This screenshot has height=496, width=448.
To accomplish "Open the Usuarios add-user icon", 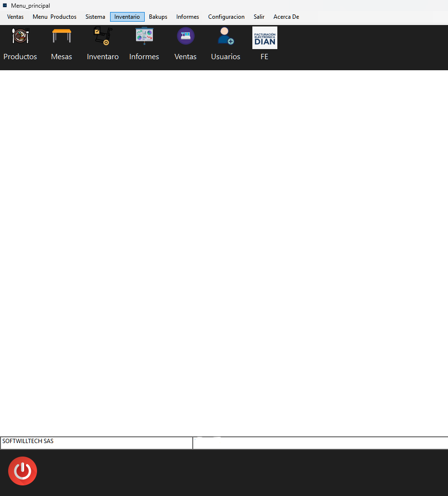I will pyautogui.click(x=225, y=37).
